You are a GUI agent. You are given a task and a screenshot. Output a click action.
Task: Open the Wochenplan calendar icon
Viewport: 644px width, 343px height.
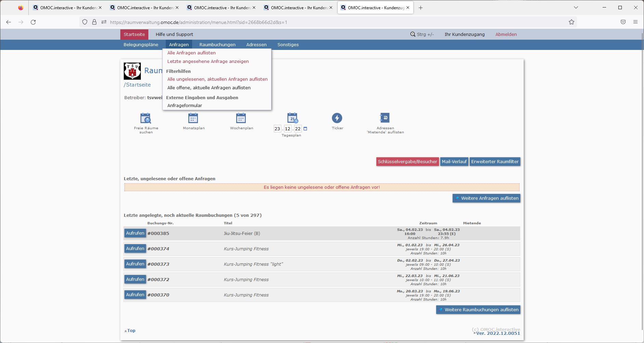tap(241, 118)
